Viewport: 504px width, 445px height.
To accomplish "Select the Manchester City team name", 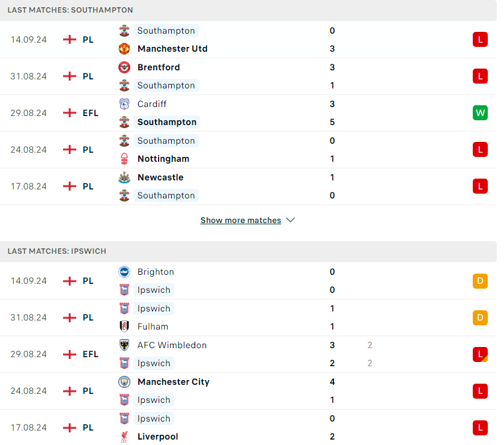I will click(x=173, y=382).
